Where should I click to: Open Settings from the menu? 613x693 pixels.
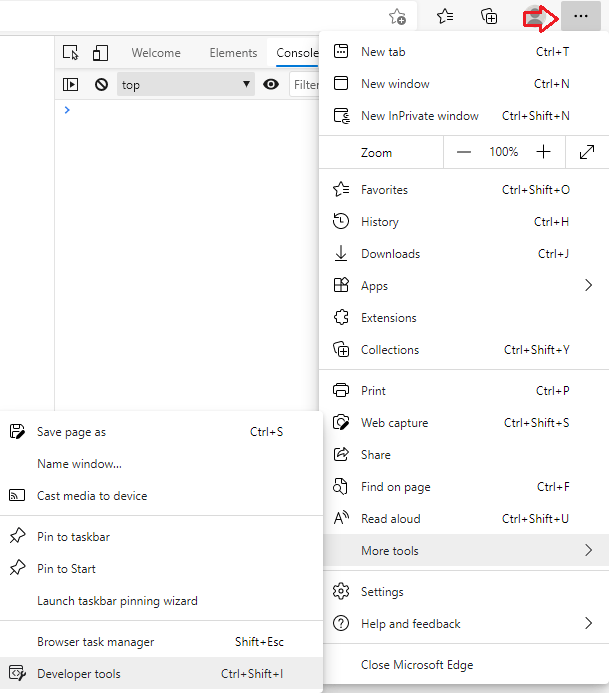point(464,591)
